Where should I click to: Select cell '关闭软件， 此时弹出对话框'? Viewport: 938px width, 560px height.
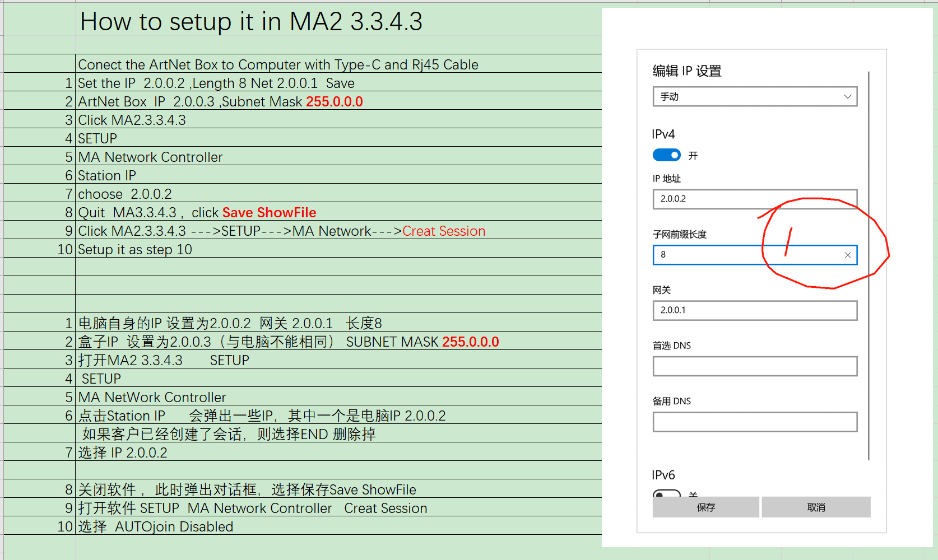pyautogui.click(x=338, y=489)
